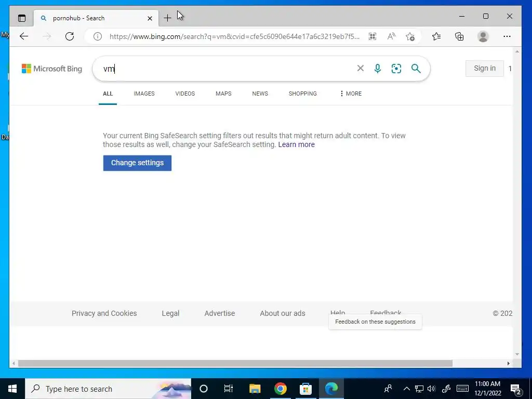Open the Windows Ink Workspace icon
532x399 pixels.
(446, 389)
